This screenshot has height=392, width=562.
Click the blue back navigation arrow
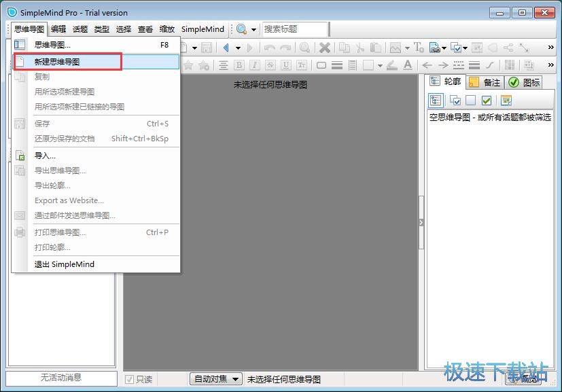[226, 48]
